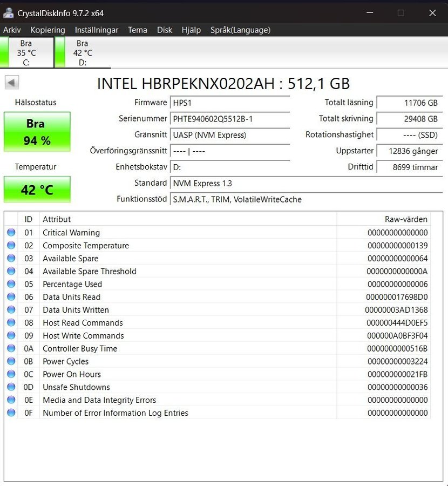Click the status orb next to Power Cycles
This screenshot has width=448, height=486.
(11, 361)
